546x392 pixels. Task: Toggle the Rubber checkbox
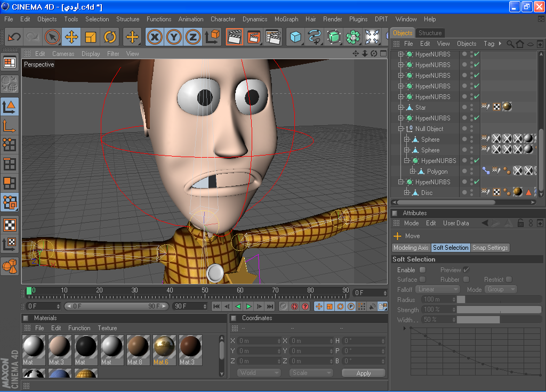pyautogui.click(x=466, y=279)
